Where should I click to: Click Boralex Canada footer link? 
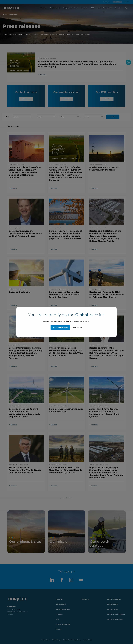(x=113, y=604)
